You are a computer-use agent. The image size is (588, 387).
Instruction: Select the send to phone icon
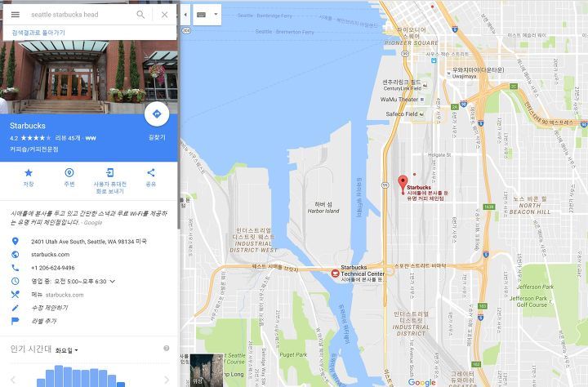tap(110, 172)
